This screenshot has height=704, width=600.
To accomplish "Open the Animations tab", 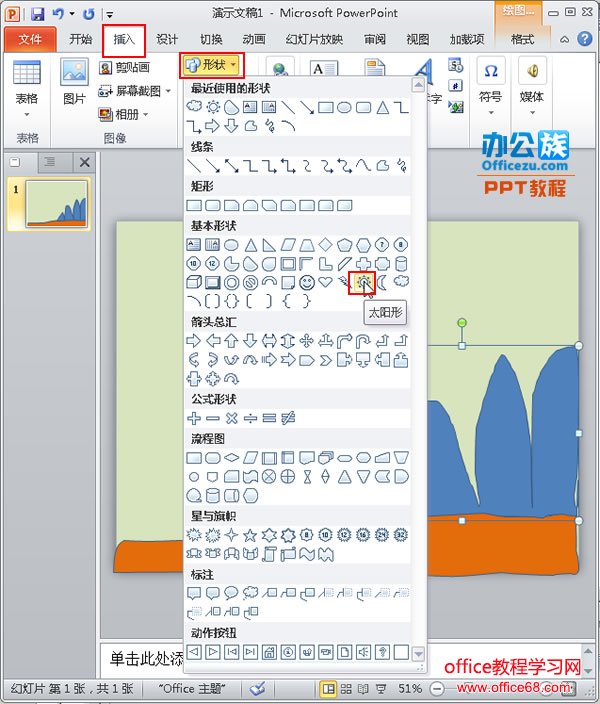I will (x=254, y=40).
